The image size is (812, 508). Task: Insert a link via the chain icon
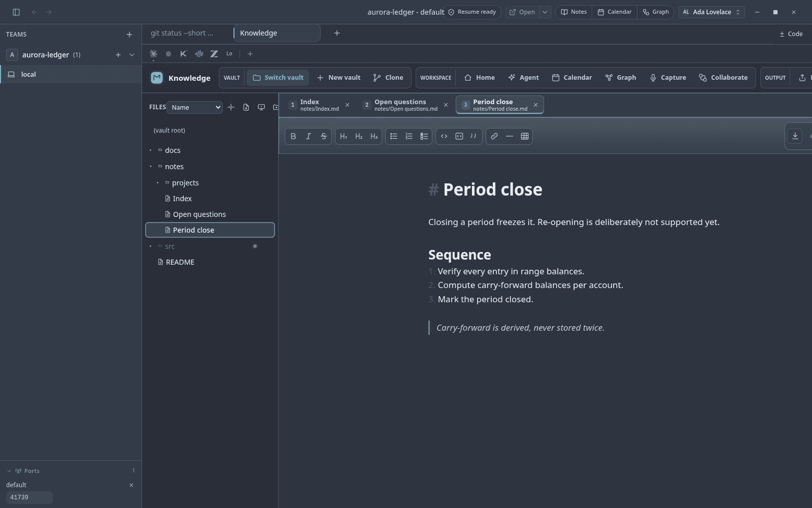coord(494,136)
